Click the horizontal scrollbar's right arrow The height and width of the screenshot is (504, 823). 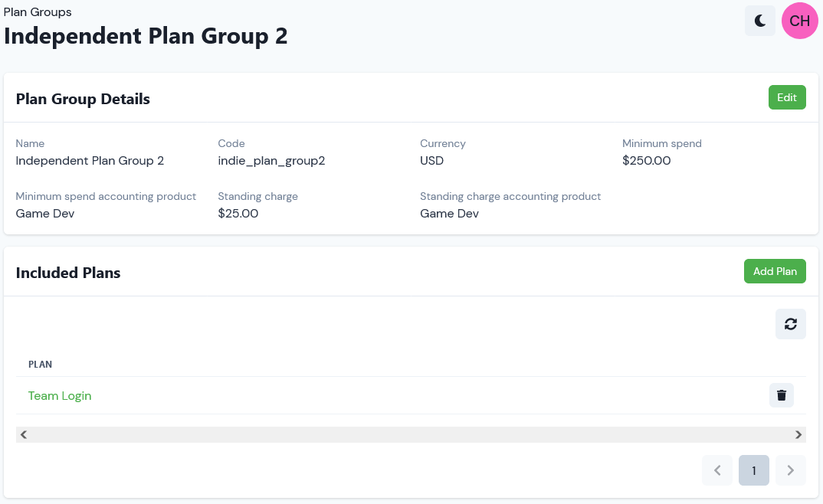pos(798,434)
